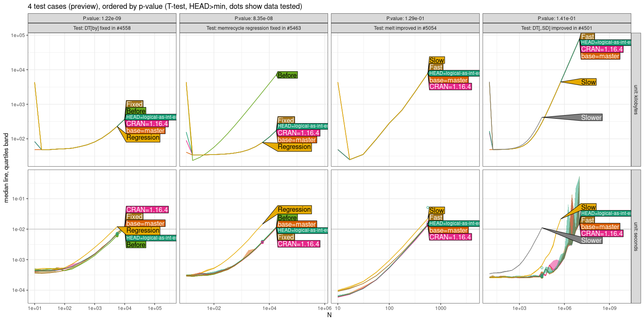The height and width of the screenshot is (322, 644).
Task: Click the y-axis title 'median line, quartiles band'
Action: coord(6,168)
